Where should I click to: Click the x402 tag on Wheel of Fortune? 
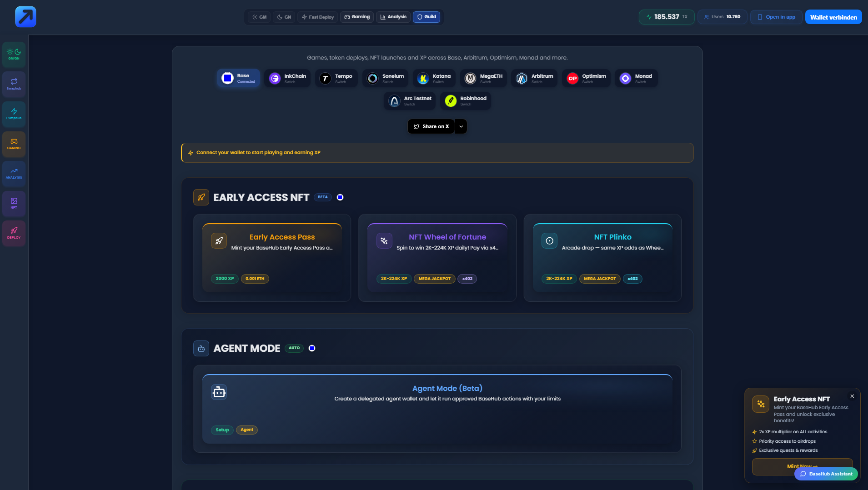coord(467,279)
